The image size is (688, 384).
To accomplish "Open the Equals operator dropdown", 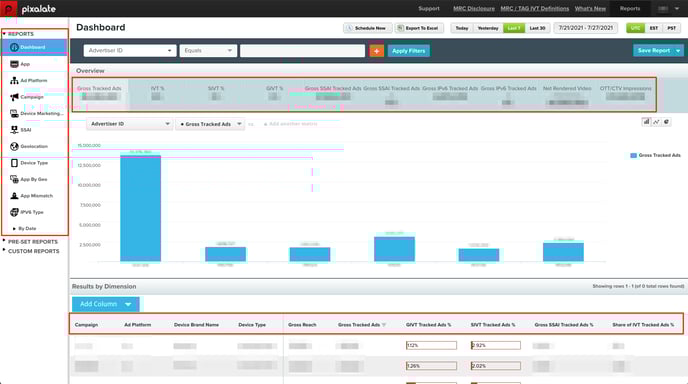I will [x=208, y=50].
